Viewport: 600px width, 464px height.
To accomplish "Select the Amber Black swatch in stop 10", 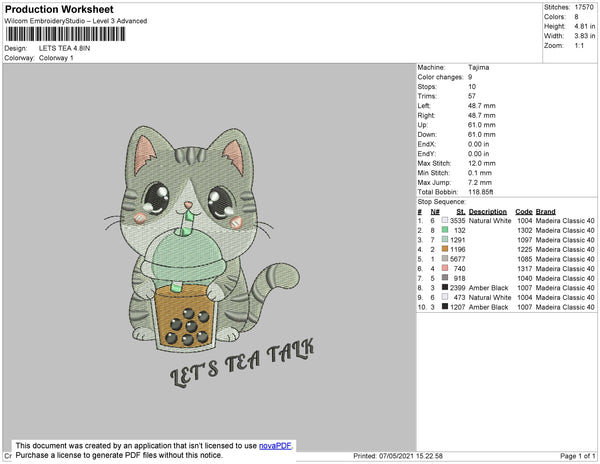I will [x=445, y=306].
